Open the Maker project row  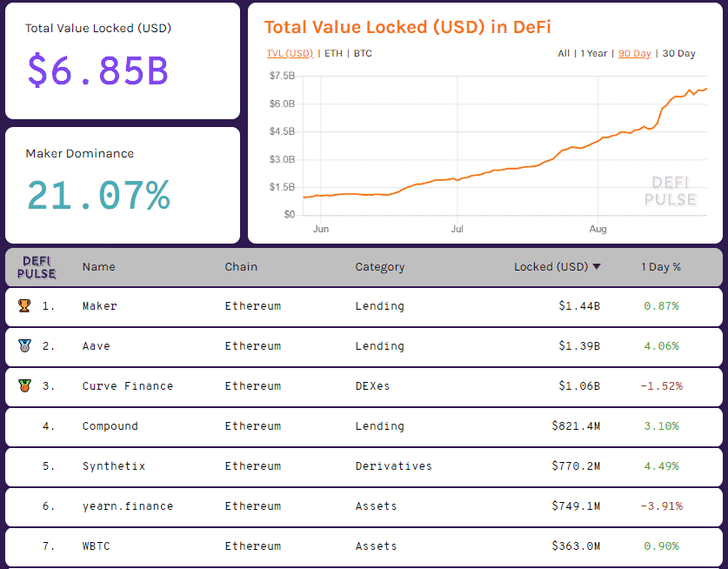coord(99,306)
